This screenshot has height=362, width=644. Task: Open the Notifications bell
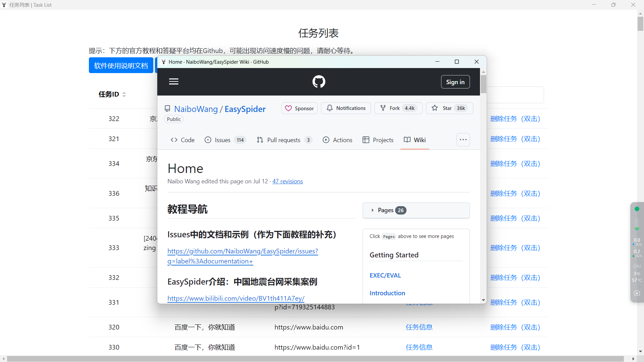click(330, 108)
